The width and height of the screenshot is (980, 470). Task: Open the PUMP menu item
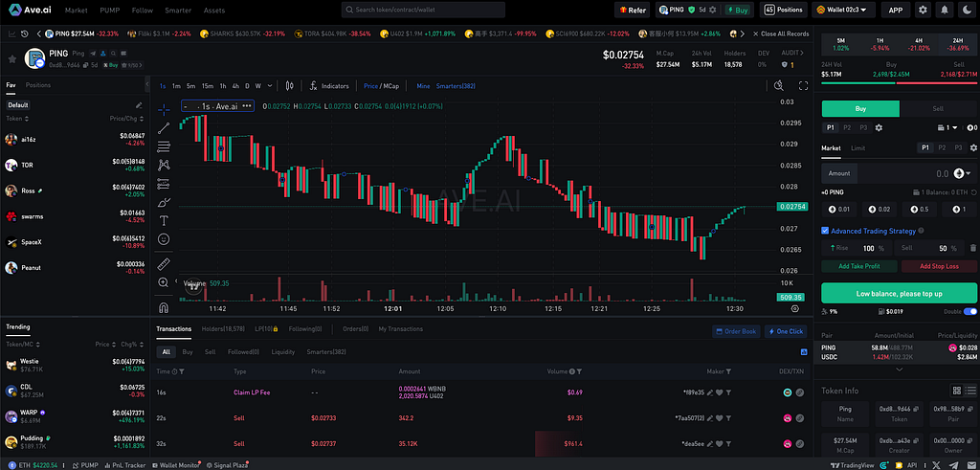109,10
